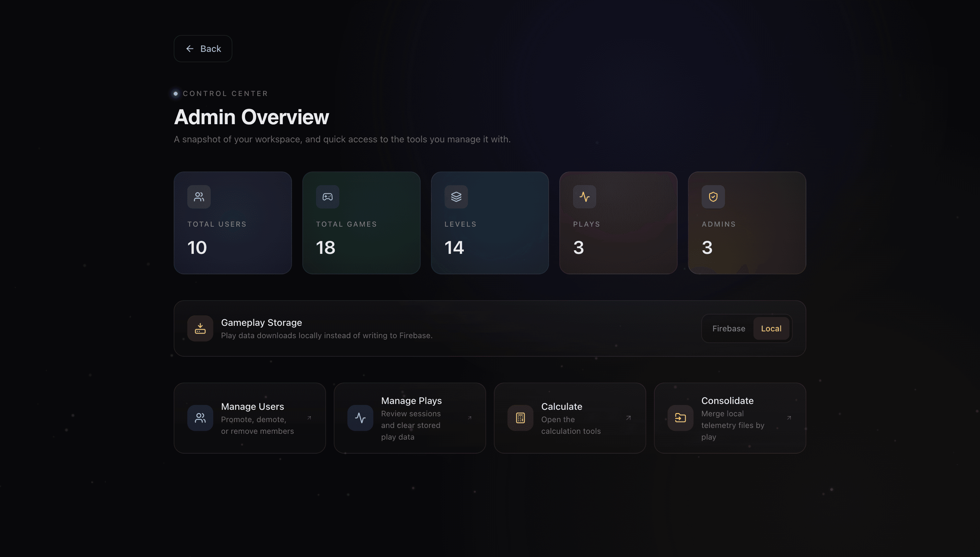Click 'Promote, demote, or remove members' text
This screenshot has height=557, width=980.
(257, 425)
